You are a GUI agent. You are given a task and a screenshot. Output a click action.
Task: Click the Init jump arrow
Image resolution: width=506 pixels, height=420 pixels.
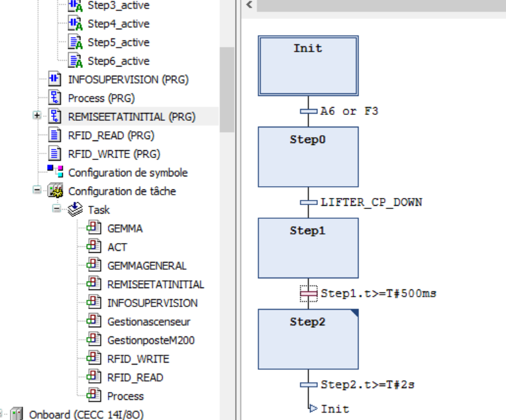tap(313, 409)
